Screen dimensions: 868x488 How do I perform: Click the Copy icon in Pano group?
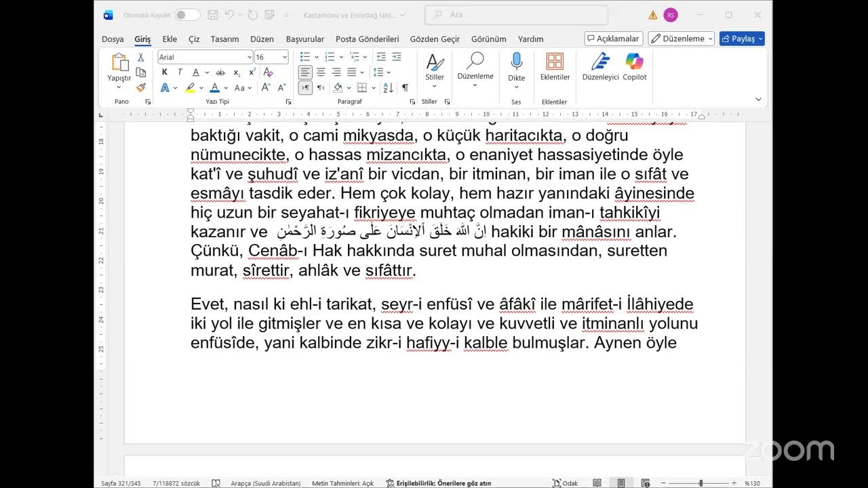[x=141, y=73]
